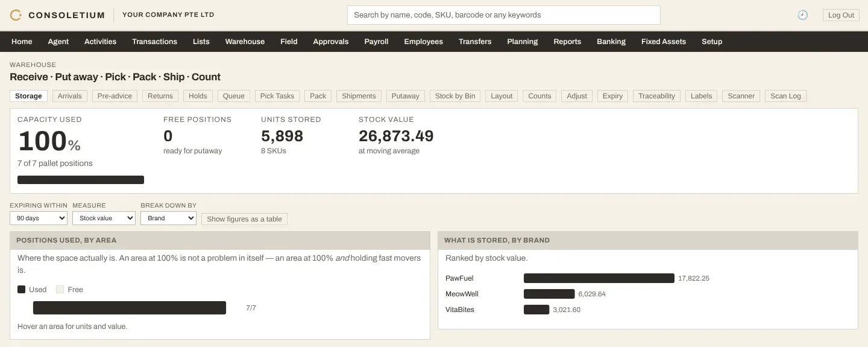Focus the global search field
Image resolution: width=868 pixels, height=347 pixels.
pos(504,15)
